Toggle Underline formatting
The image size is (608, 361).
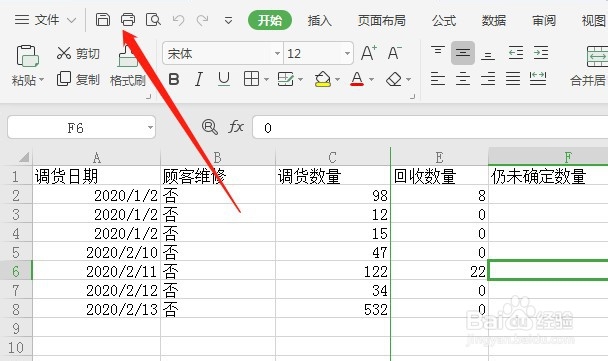tap(224, 79)
